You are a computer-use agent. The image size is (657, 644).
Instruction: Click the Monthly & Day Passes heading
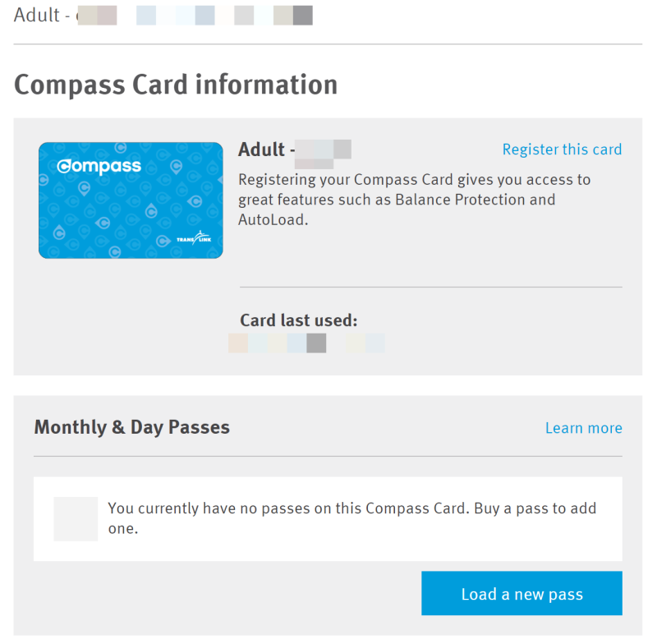tap(131, 427)
